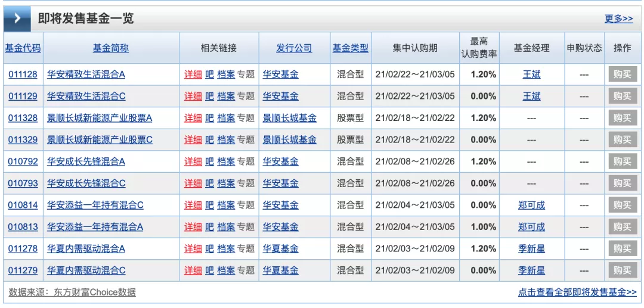Click 购买 button for fund 011129
Viewport: 644px width, 308px height.
(x=623, y=97)
